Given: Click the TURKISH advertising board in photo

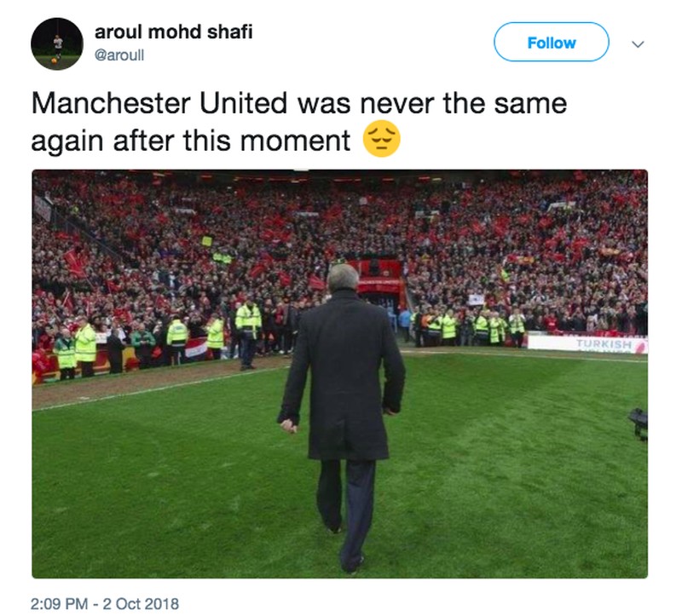Looking at the screenshot, I should point(587,344).
